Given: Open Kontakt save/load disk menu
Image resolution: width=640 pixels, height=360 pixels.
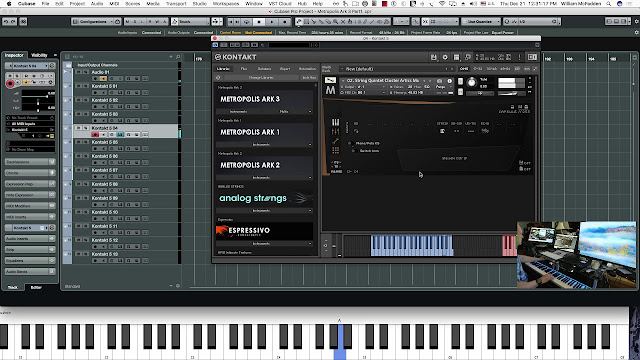Looking at the screenshot, I should coord(433,57).
